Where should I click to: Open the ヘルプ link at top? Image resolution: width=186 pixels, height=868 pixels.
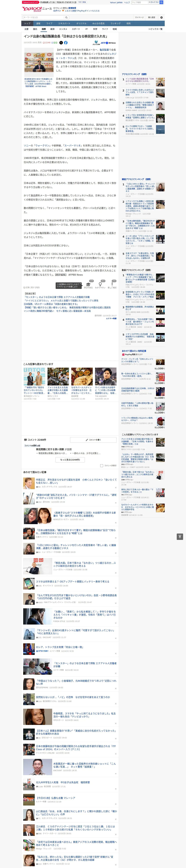pos(127,2)
